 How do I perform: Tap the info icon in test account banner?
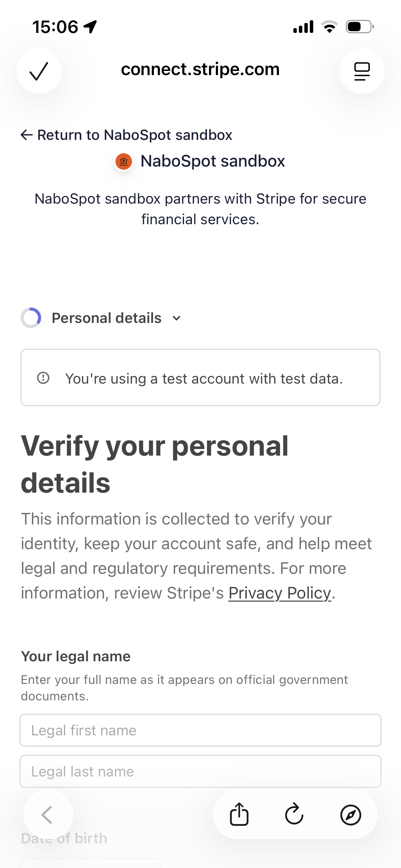[43, 378]
